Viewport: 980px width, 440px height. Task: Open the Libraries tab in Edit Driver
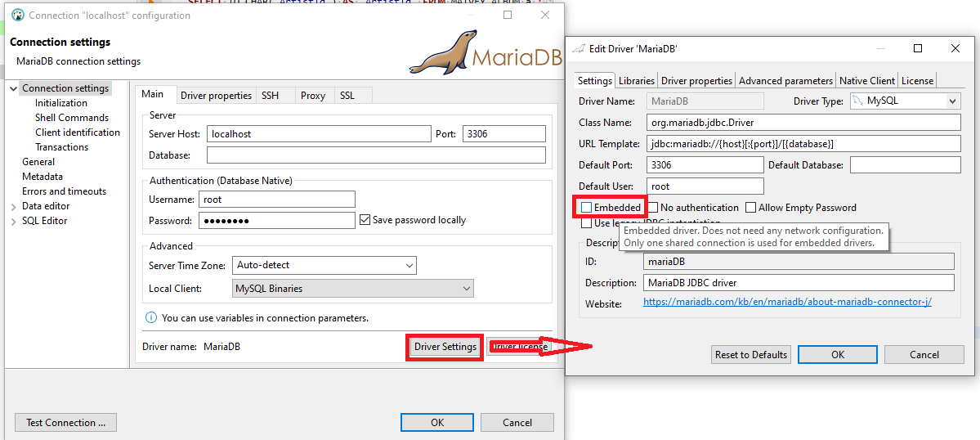tap(637, 81)
